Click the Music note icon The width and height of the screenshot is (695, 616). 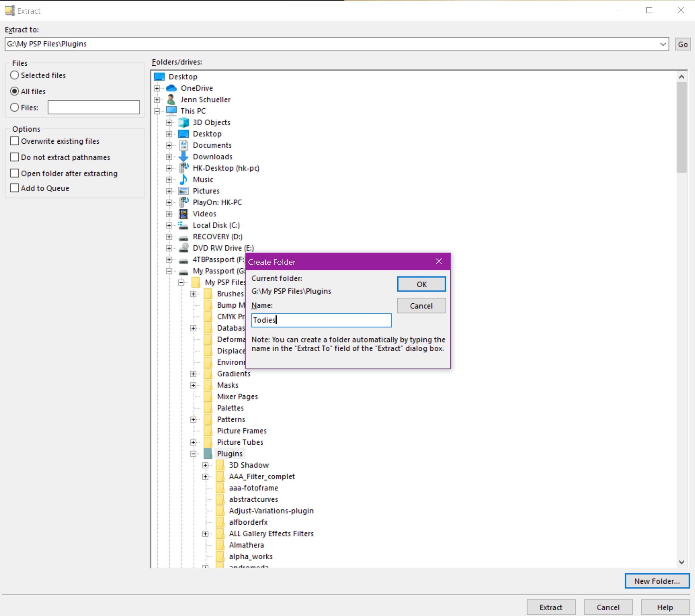(x=184, y=179)
